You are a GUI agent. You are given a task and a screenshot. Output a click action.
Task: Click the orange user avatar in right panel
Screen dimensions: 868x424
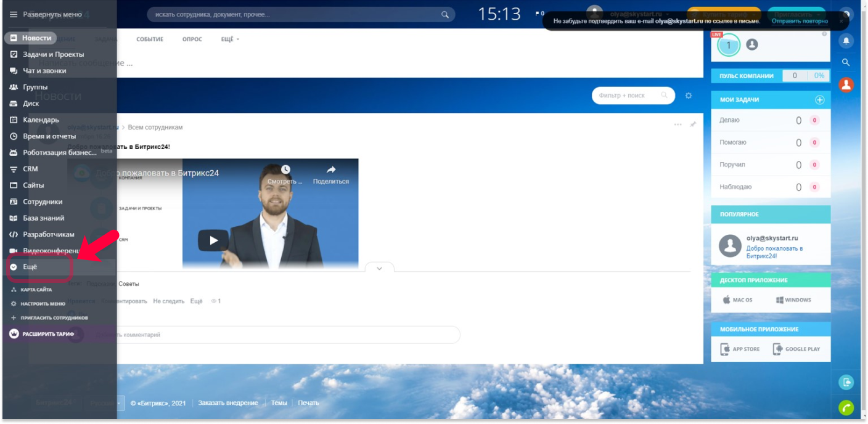846,84
